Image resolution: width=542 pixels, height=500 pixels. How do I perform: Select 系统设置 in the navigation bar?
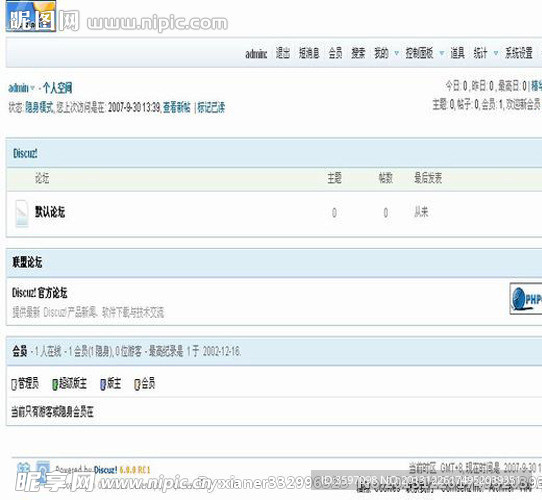[518, 53]
